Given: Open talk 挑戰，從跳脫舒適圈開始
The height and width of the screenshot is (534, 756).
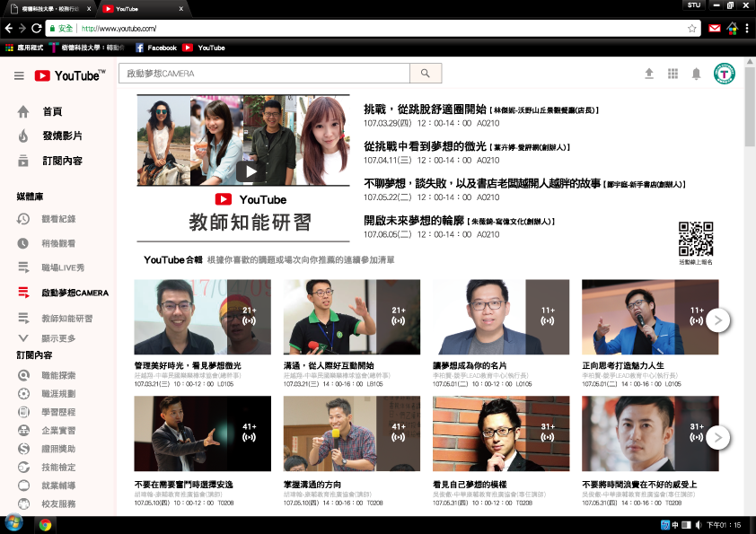Looking at the screenshot, I should (x=425, y=109).
